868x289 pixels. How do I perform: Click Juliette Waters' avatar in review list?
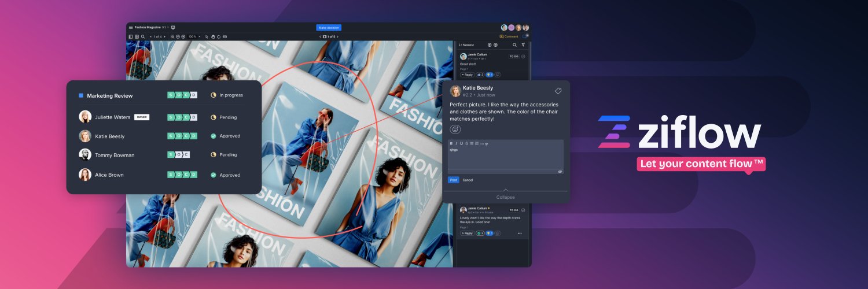coord(85,117)
